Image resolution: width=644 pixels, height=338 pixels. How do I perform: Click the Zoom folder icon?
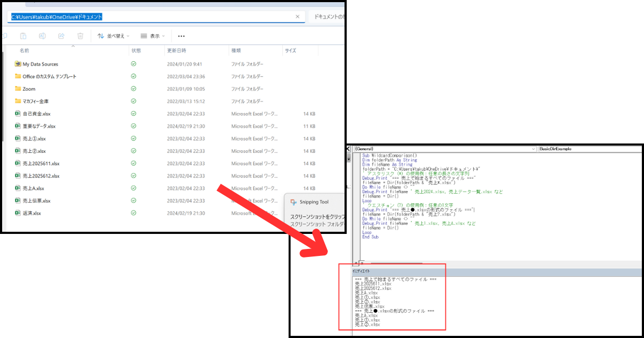click(18, 89)
